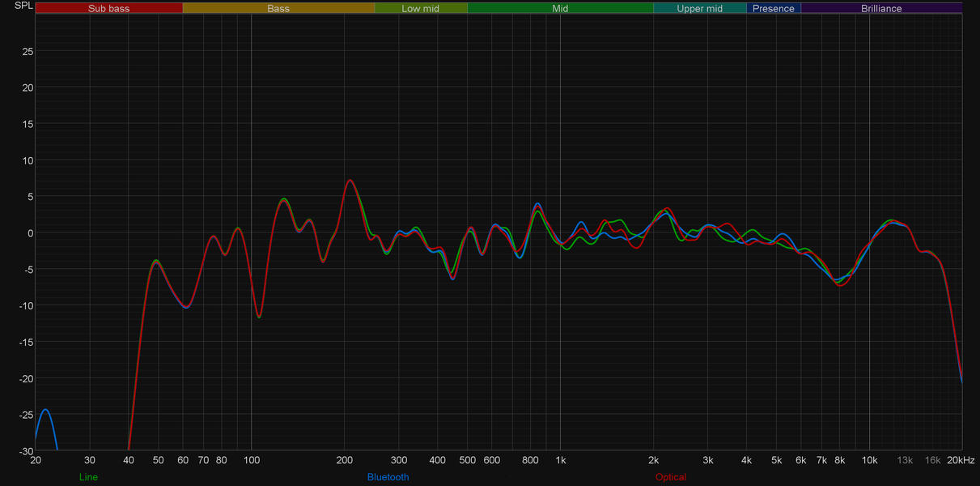
Task: Select the Low mid band header
Action: coord(421,9)
